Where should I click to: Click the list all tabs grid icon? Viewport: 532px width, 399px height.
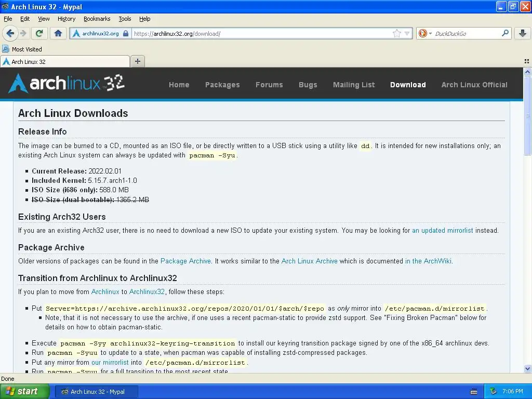point(527,61)
